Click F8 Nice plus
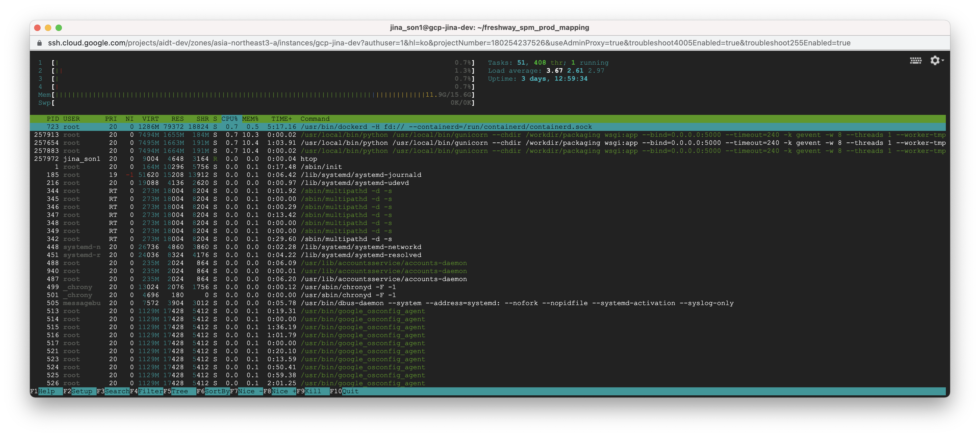The image size is (980, 437). tap(283, 391)
